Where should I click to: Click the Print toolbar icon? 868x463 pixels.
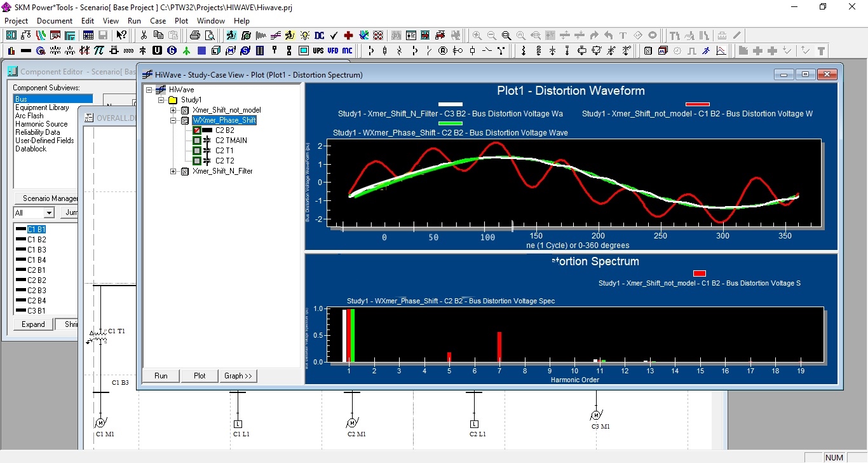click(195, 36)
